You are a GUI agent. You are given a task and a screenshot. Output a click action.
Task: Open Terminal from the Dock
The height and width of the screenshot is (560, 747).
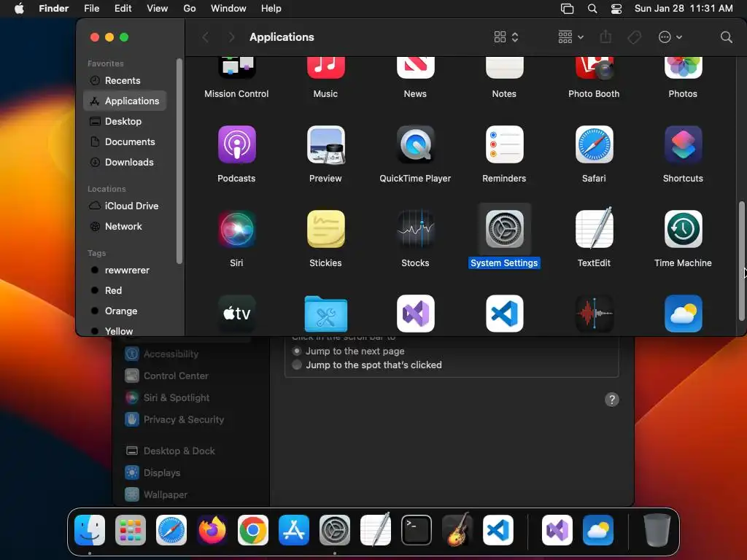(x=417, y=530)
